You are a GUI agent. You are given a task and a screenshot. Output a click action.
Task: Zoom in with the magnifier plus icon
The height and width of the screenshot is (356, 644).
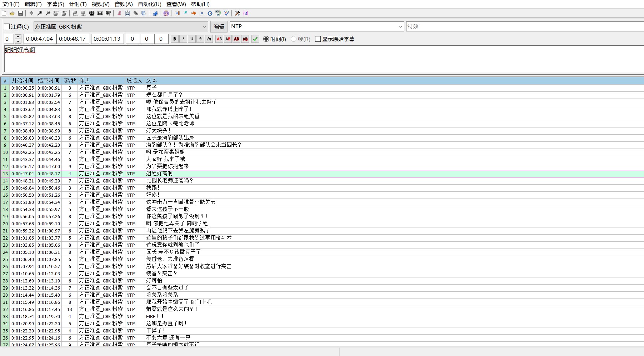point(40,13)
